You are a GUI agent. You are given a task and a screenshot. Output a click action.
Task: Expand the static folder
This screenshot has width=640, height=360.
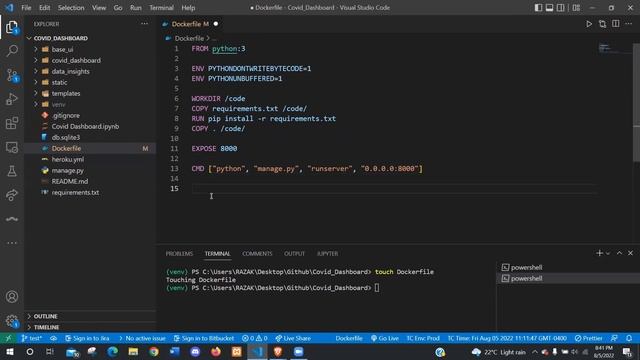[59, 82]
